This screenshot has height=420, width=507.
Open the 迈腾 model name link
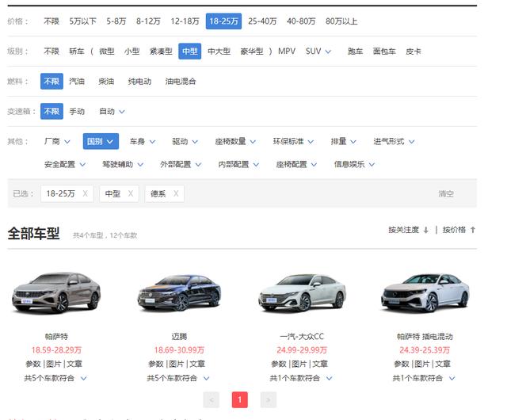point(179,337)
